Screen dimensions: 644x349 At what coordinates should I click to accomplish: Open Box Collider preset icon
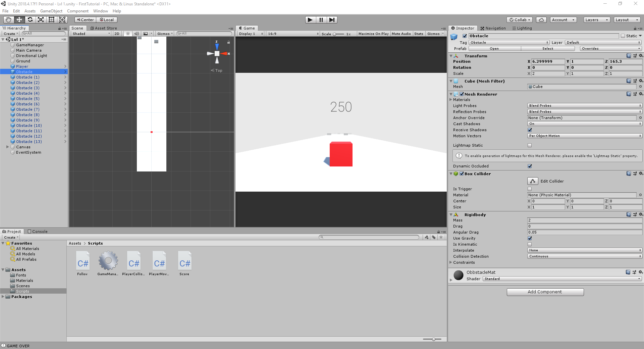pos(635,173)
